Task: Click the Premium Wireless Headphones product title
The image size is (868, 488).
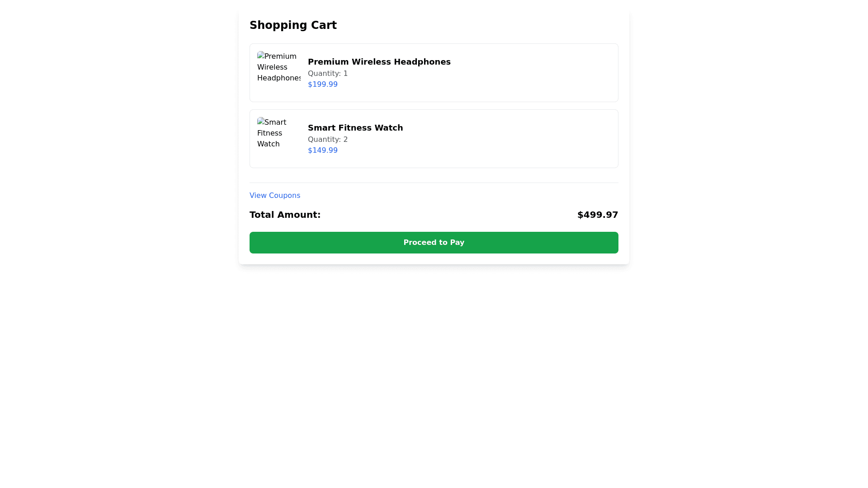Action: coord(379,62)
